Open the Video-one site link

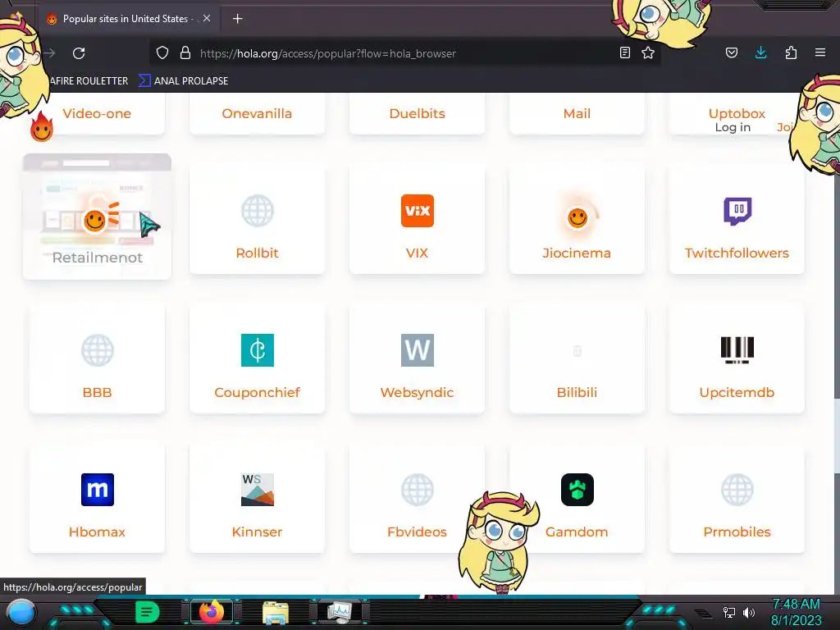click(x=97, y=113)
